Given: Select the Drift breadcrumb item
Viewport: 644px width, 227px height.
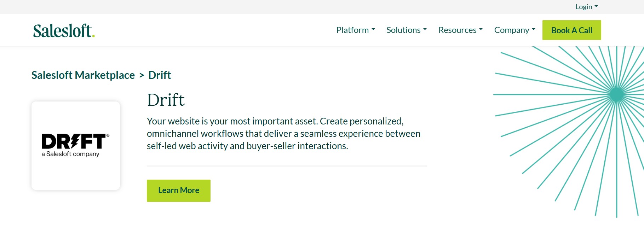Looking at the screenshot, I should [160, 75].
